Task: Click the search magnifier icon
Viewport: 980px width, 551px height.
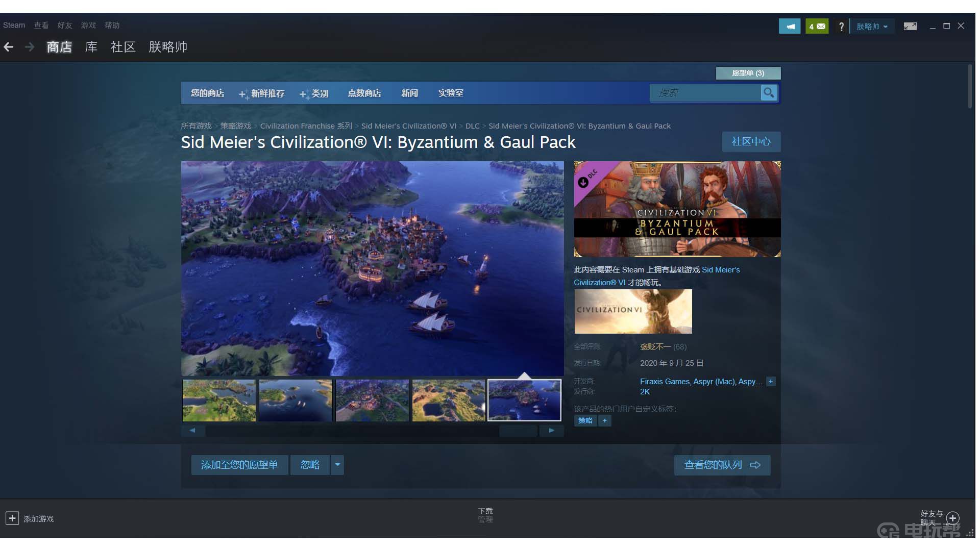Action: (x=769, y=93)
